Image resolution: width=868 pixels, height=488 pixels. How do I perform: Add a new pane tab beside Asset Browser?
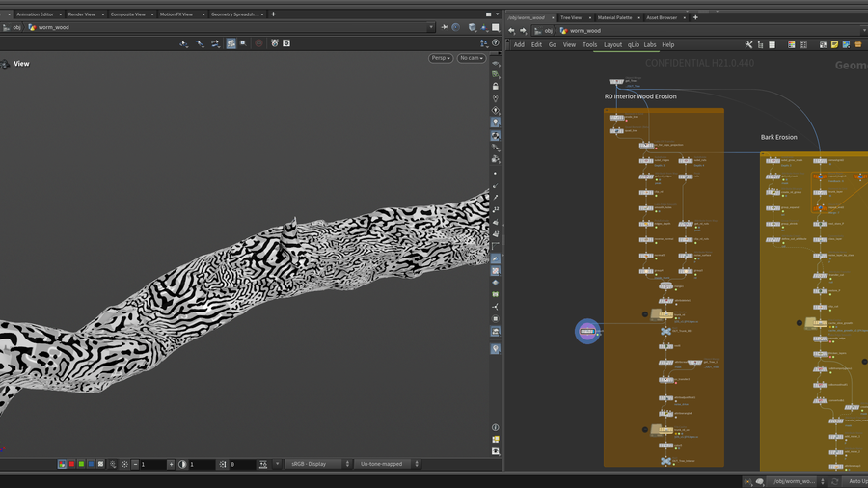click(695, 17)
